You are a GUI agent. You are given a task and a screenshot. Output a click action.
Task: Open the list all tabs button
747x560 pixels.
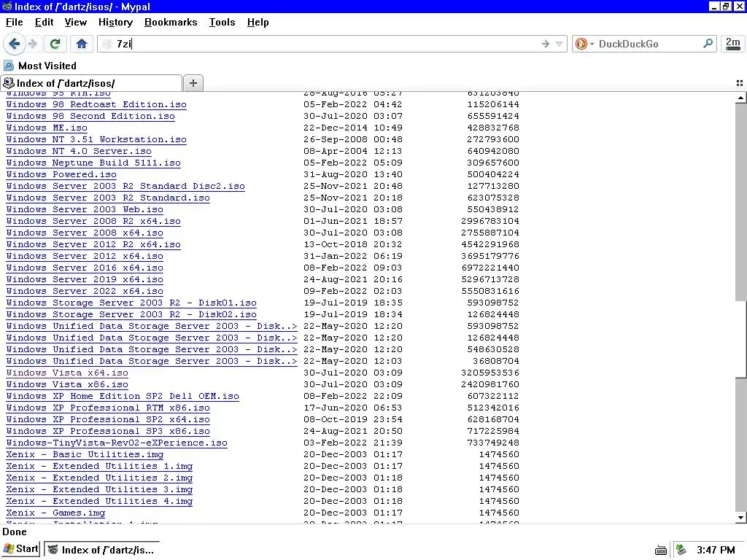(740, 83)
